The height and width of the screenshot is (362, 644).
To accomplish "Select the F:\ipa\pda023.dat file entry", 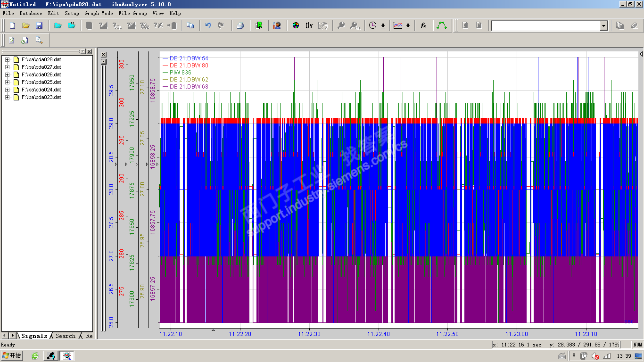I will tap(41, 97).
